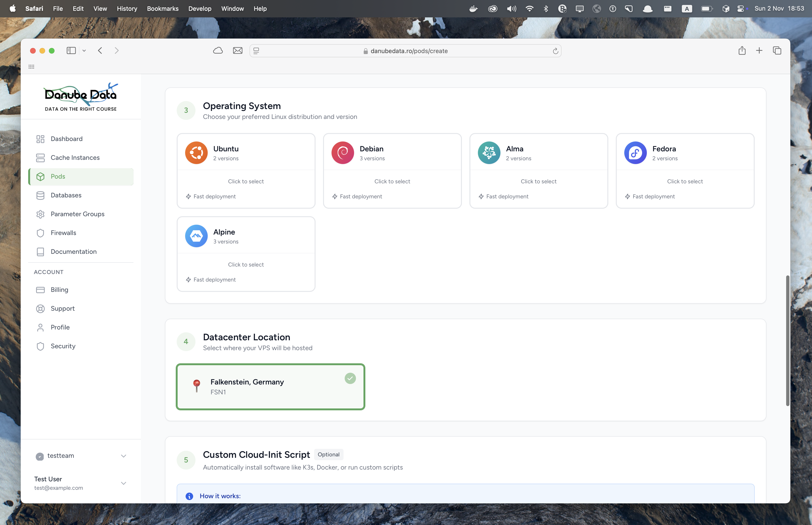Click the Fedora logo icon
This screenshot has height=525, width=812.
pos(635,152)
